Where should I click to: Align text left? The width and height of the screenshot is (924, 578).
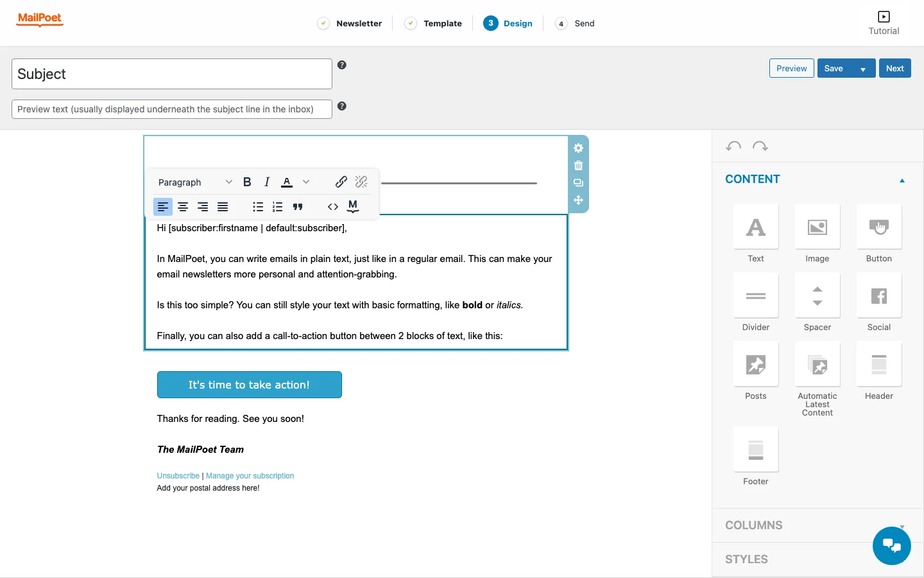click(163, 207)
